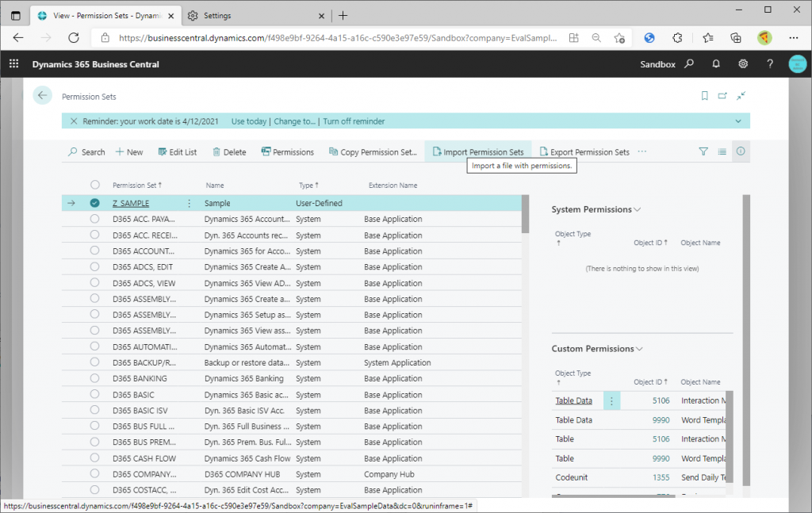This screenshot has height=513, width=812.
Task: Bookmark this page
Action: [704, 96]
